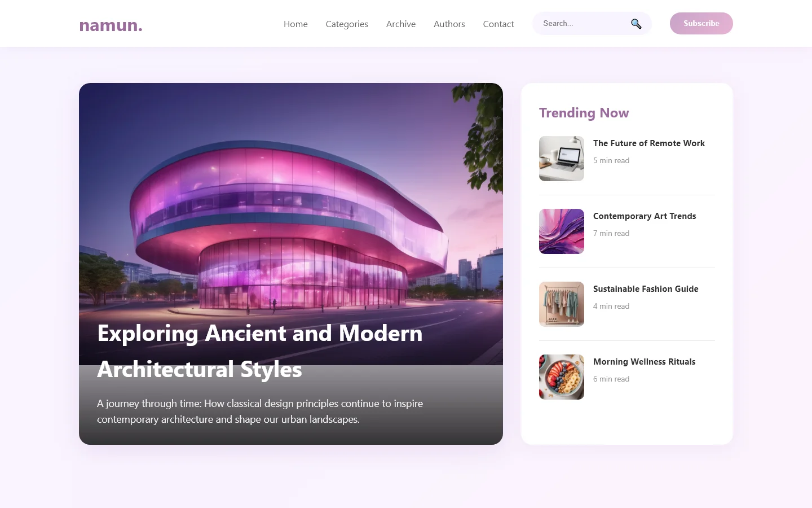Open the clothing rack thumbnail
The width and height of the screenshot is (812, 508).
(x=562, y=304)
